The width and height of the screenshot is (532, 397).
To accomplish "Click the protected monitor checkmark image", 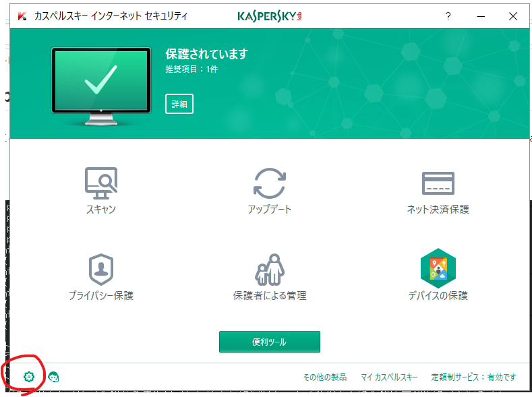I will (x=101, y=86).
